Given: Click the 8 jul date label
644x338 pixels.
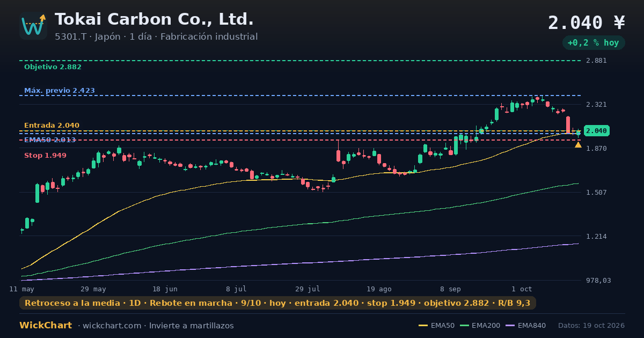Looking at the screenshot, I should pos(236,289).
